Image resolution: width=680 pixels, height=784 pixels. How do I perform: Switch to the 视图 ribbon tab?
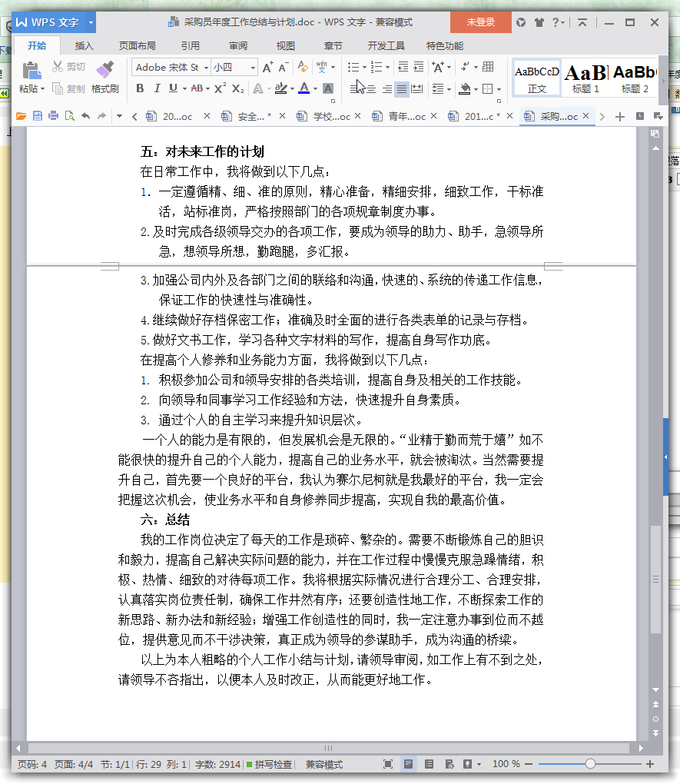coord(286,46)
